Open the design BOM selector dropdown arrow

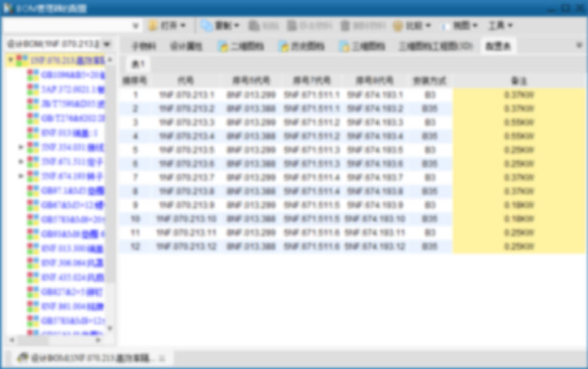107,44
